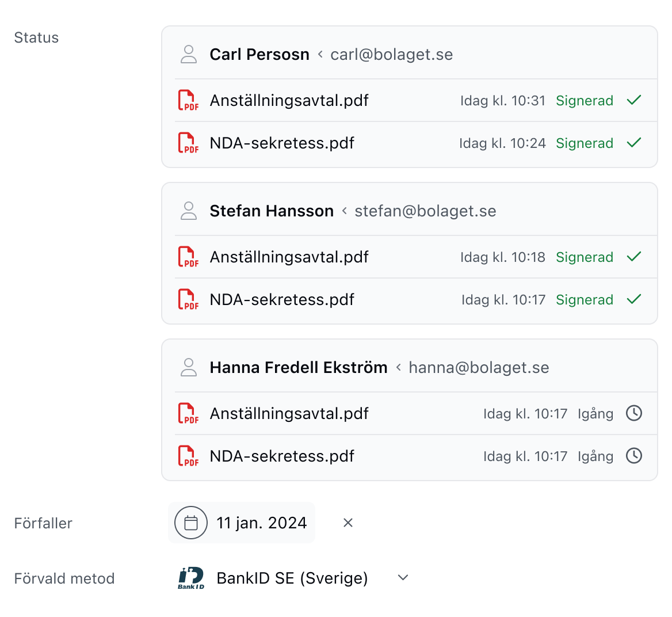Screen dimensions: 672x617
Task: Click the name Hanna Fredell Ekström
Action: (298, 367)
